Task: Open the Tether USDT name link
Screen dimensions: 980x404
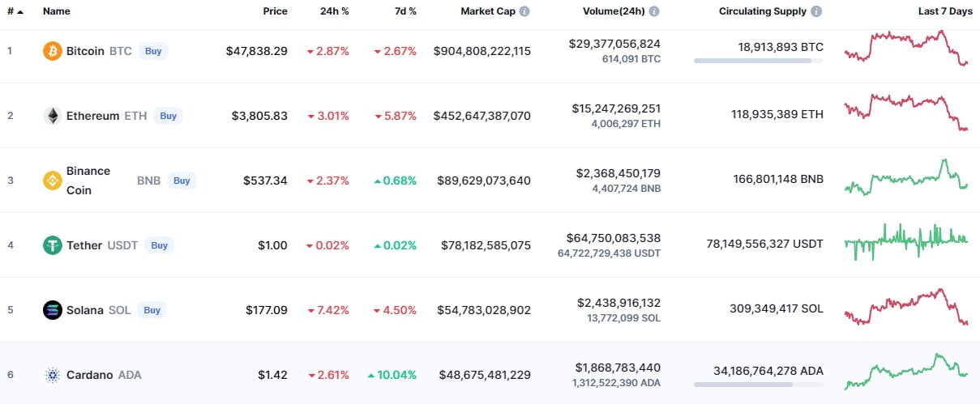Action: [102, 245]
